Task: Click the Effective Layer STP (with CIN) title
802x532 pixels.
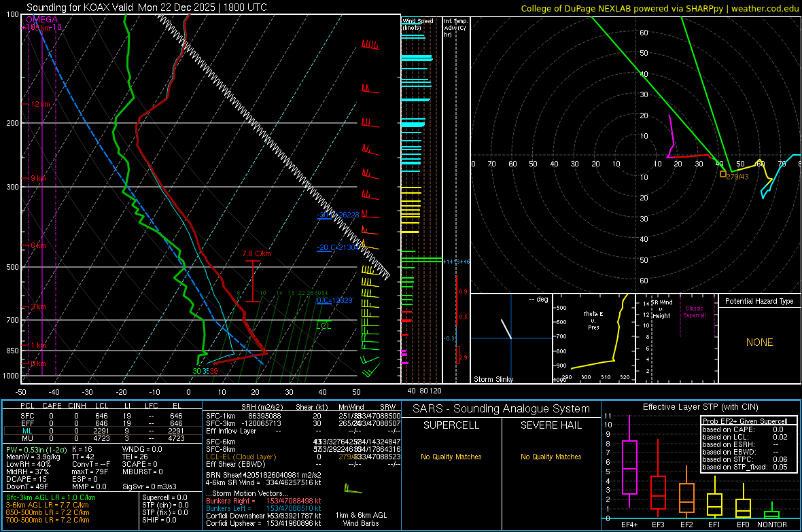Action: coord(700,407)
